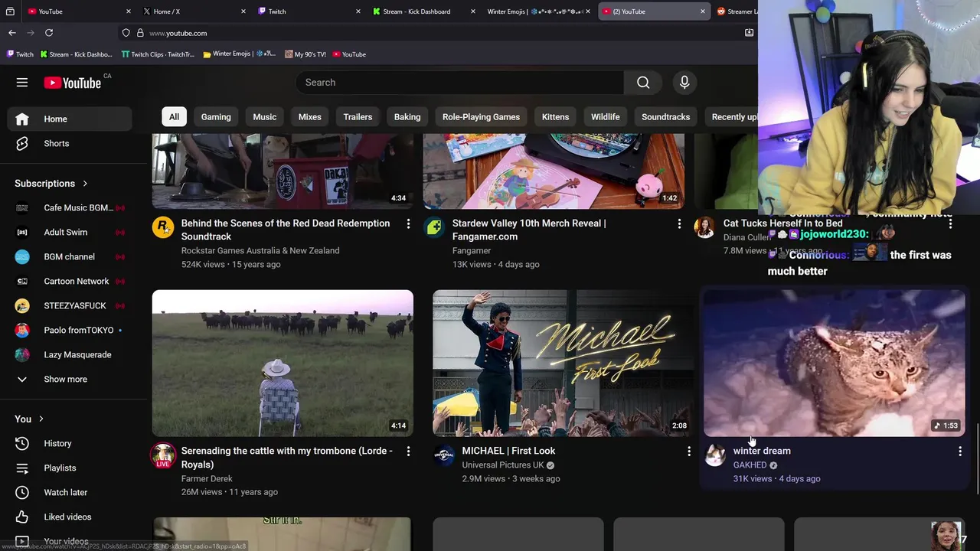This screenshot has width=980, height=551.
Task: Click the browser forward arrow
Action: (x=31, y=33)
